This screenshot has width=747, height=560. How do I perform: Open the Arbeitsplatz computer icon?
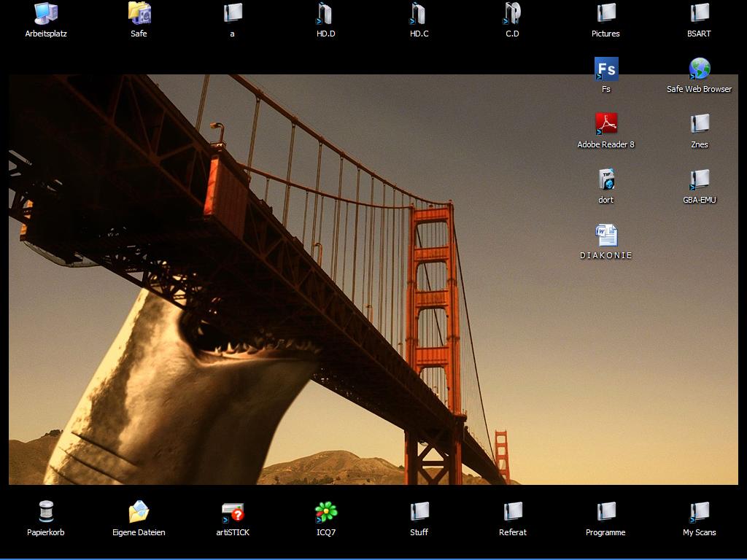coord(46,13)
